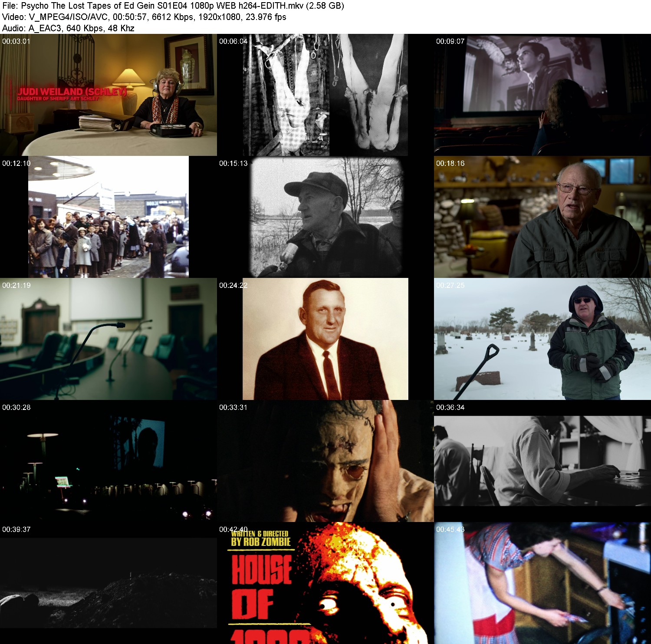Screen dimensions: 651x644
Task: Open the Leatherface mask close-up thumbnail
Action: tap(325, 461)
